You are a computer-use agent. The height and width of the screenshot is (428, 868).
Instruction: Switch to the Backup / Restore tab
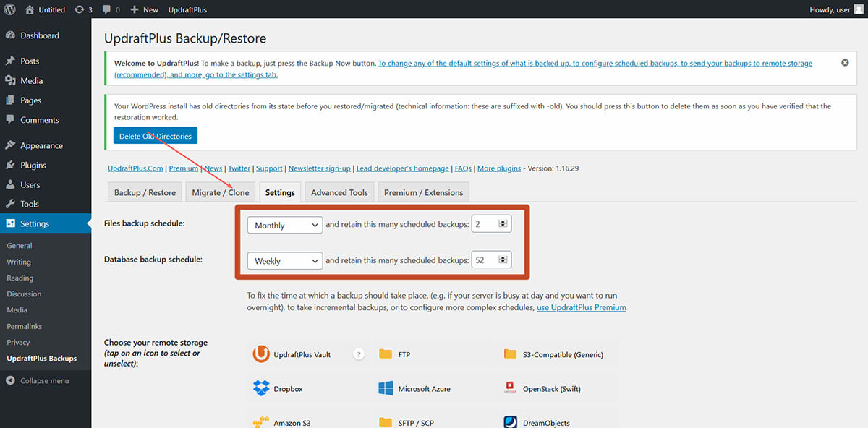click(x=145, y=192)
